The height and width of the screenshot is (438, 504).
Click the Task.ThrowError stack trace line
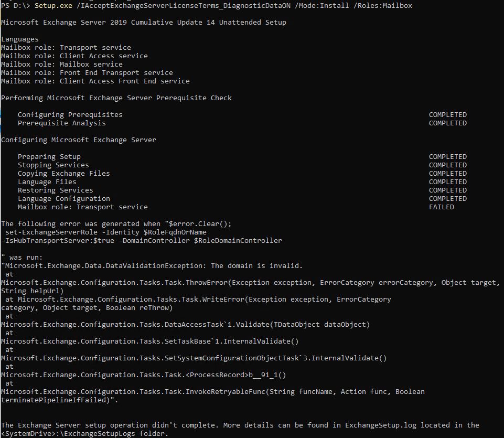tap(250, 283)
